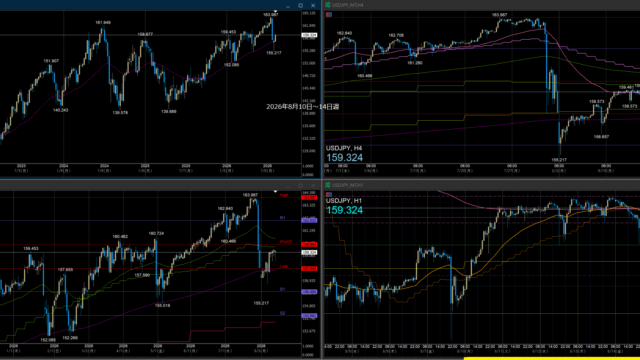Click the 2026年8月10日～14日週 text label
640x360 pixels.
click(x=302, y=107)
